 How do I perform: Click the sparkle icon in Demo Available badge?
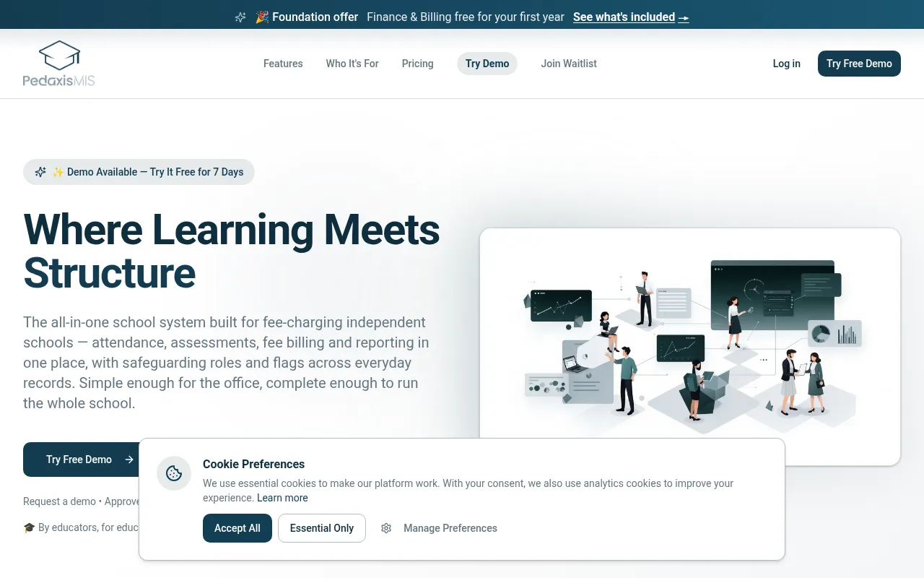(40, 172)
